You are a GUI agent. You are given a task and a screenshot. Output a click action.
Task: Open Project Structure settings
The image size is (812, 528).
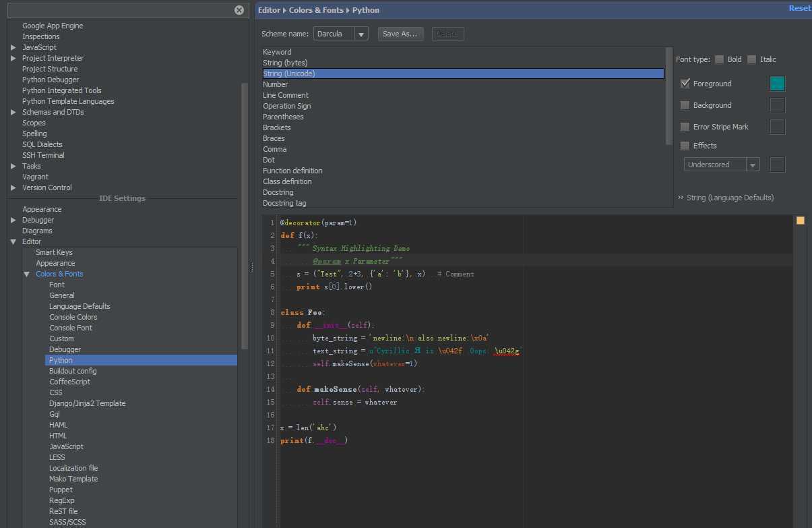tap(50, 69)
